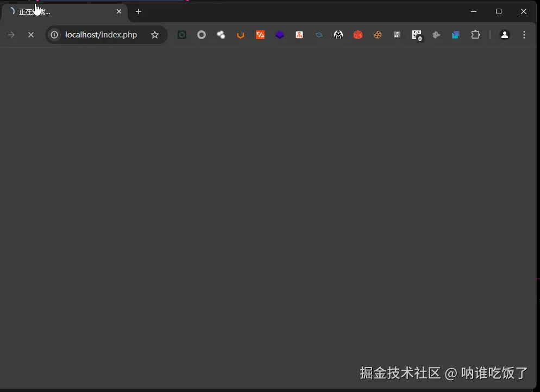Close the loading tab

click(119, 11)
